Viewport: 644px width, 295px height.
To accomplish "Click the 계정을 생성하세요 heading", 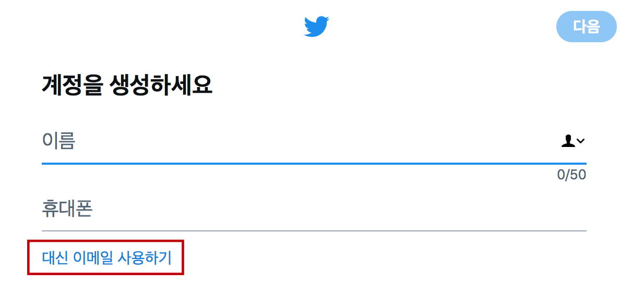I will (x=127, y=85).
